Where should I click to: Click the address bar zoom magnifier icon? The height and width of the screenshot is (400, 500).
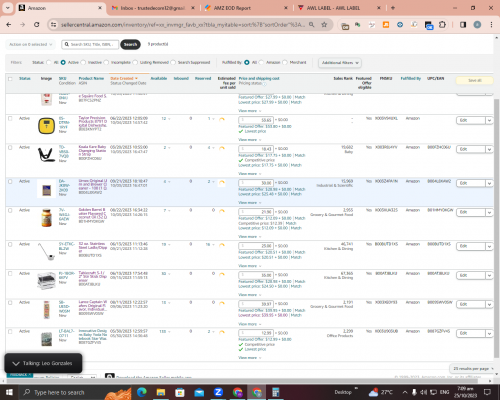click(x=311, y=25)
